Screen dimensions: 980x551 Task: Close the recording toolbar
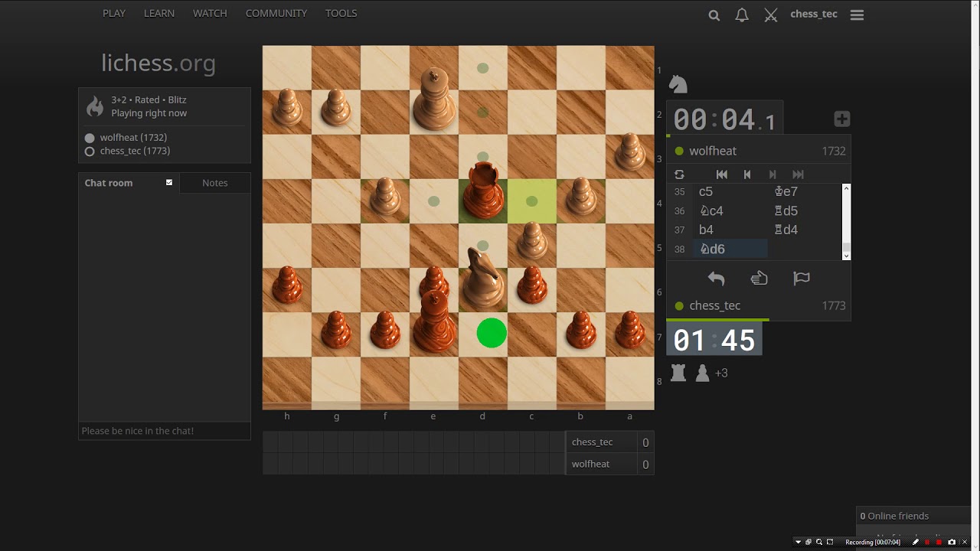coord(965,542)
